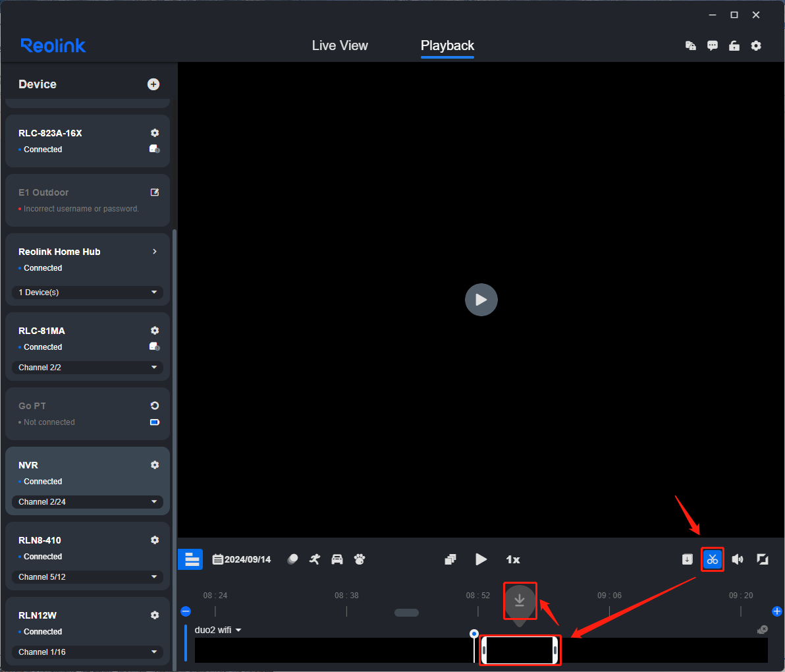Click the 08 : 38 timeline label

[346, 596]
